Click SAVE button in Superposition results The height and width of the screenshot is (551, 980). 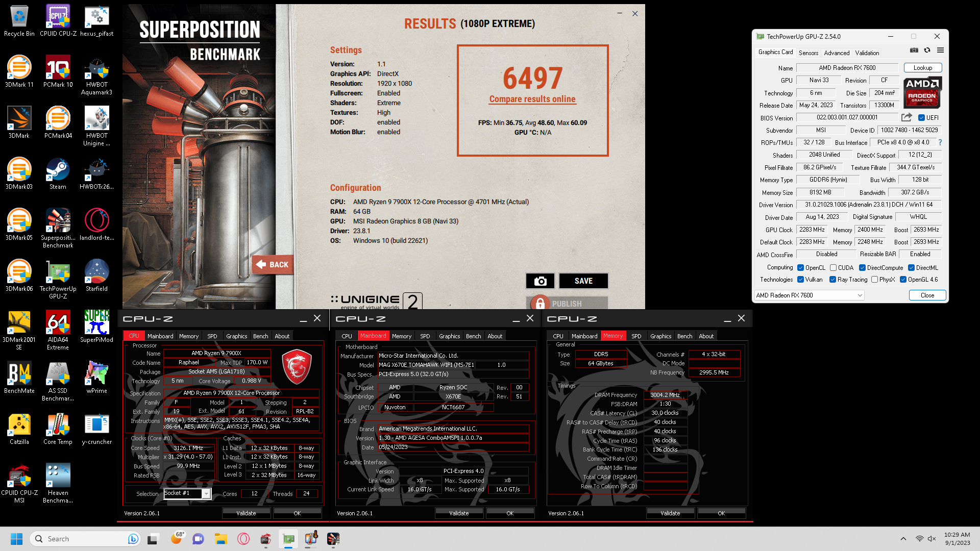tap(583, 281)
